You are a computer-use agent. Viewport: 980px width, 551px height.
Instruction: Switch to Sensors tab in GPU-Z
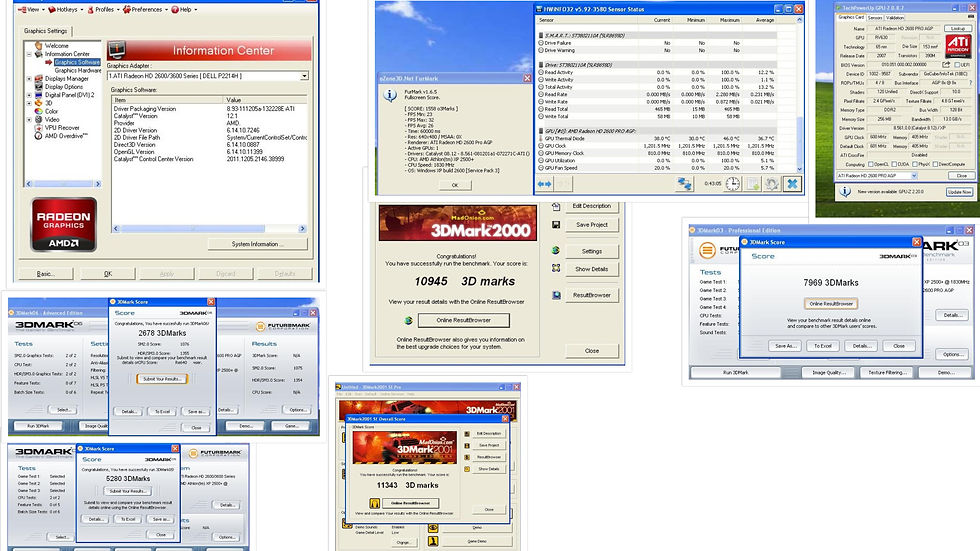[x=875, y=17]
